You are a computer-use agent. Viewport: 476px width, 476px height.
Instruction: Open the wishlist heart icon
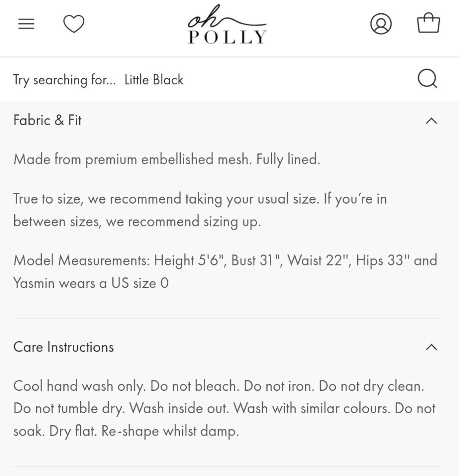pyautogui.click(x=74, y=24)
